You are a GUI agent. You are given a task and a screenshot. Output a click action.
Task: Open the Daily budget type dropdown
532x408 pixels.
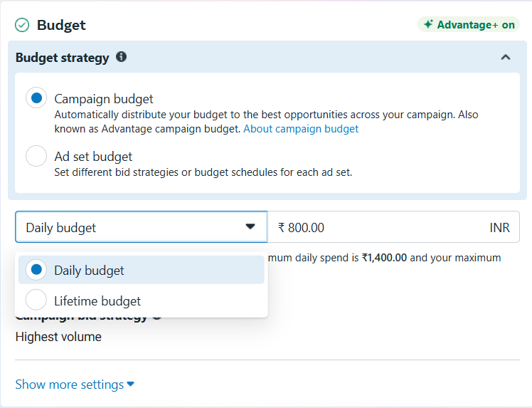141,227
